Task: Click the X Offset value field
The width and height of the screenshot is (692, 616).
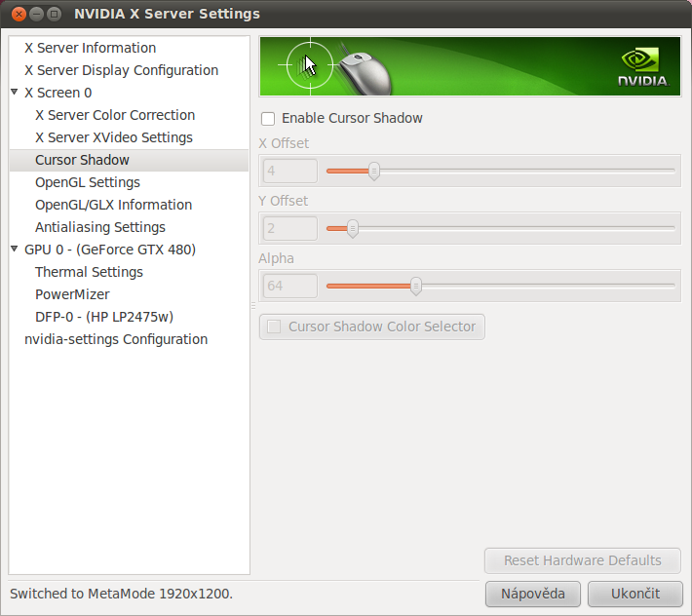Action: pos(289,172)
